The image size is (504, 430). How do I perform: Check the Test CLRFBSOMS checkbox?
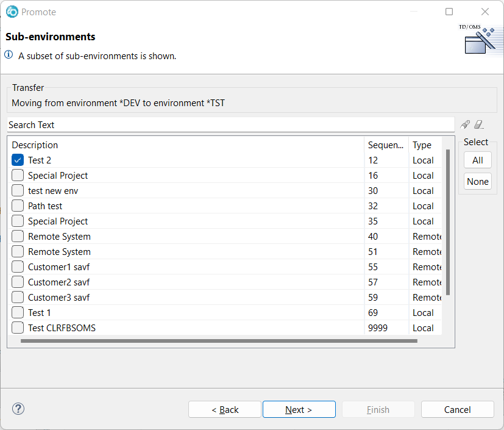pyautogui.click(x=18, y=328)
